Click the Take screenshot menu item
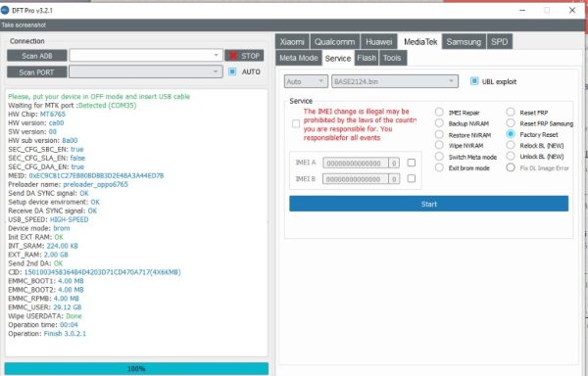Screen dimensions: 588x376 click(24, 25)
